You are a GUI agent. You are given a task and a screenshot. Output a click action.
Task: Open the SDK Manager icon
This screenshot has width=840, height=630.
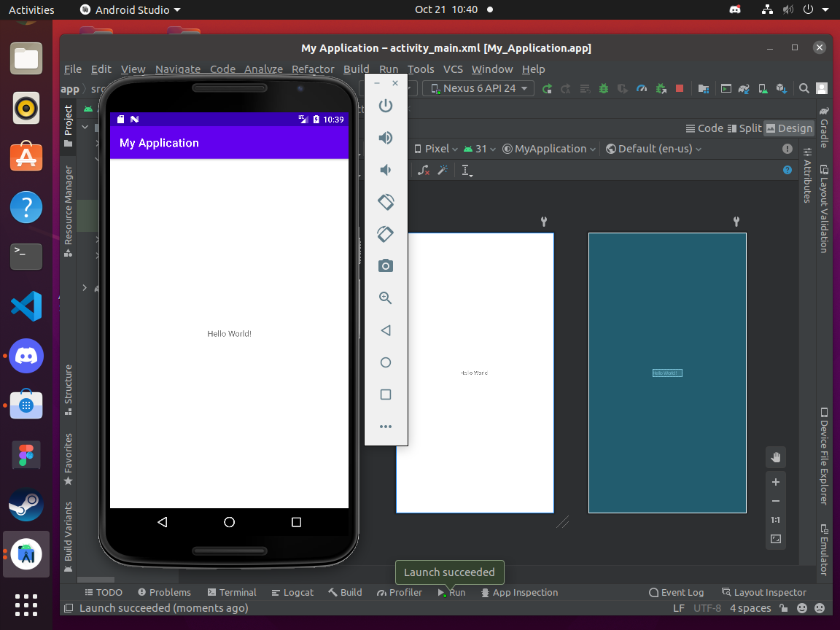pos(782,88)
